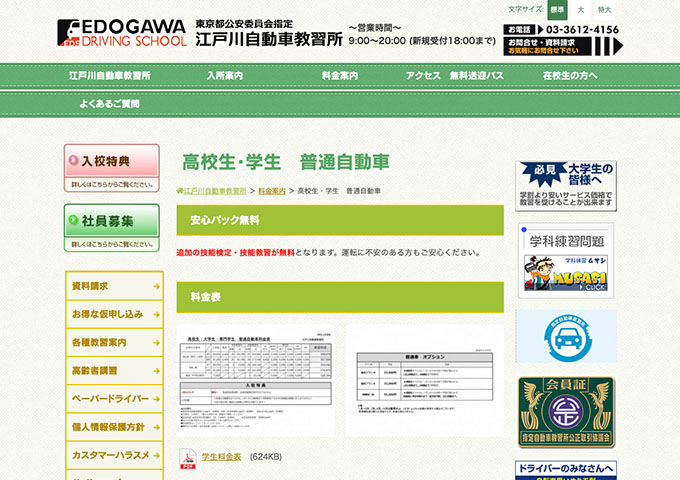The height and width of the screenshot is (480, 680).
Task: Open the 資料請求 sidebar link
Action: click(x=114, y=286)
